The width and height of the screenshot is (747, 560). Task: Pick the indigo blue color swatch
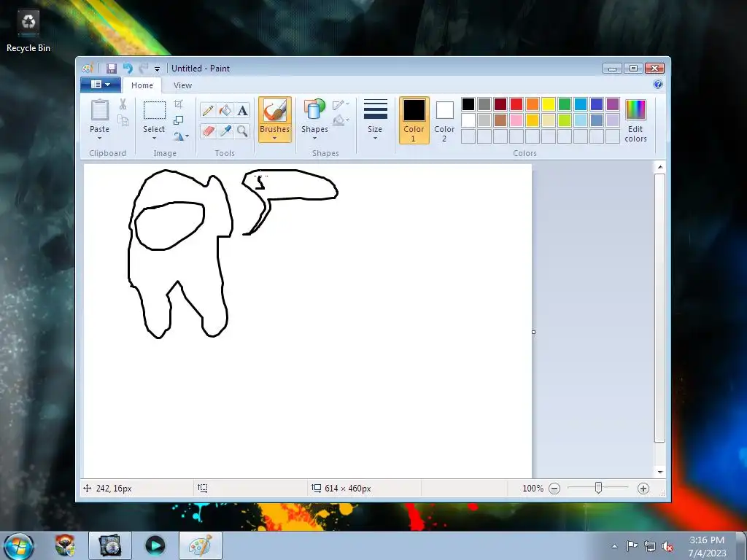(x=597, y=104)
